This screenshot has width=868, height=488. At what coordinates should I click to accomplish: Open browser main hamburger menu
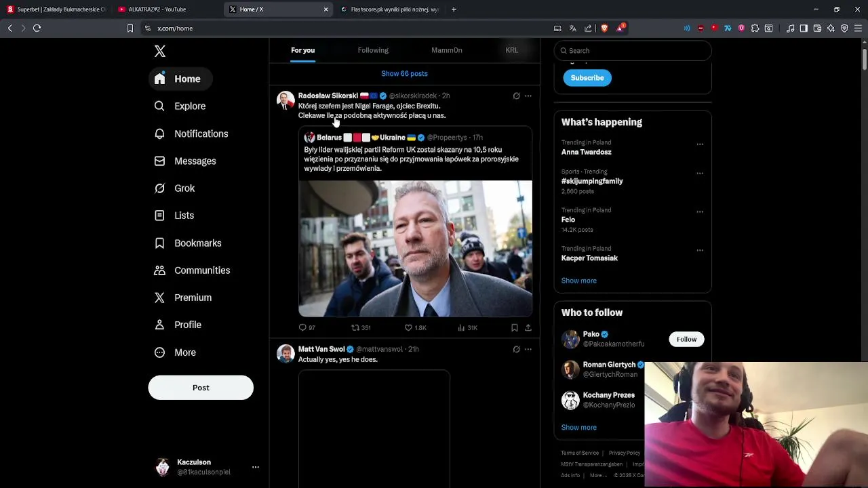click(859, 28)
